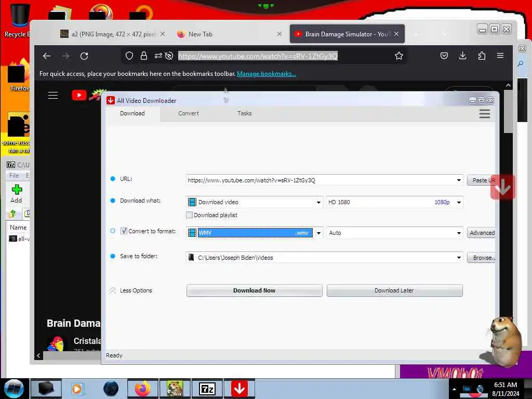The width and height of the screenshot is (532, 399).
Task: Open the Download what dropdown
Action: click(318, 203)
